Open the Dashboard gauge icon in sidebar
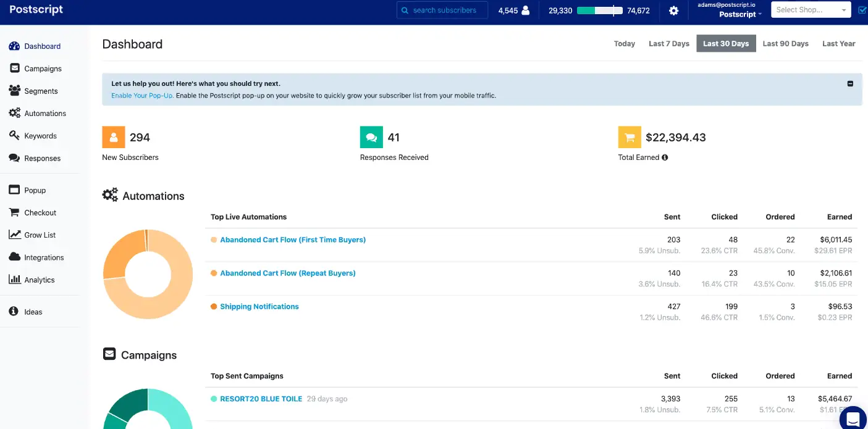 click(x=14, y=46)
